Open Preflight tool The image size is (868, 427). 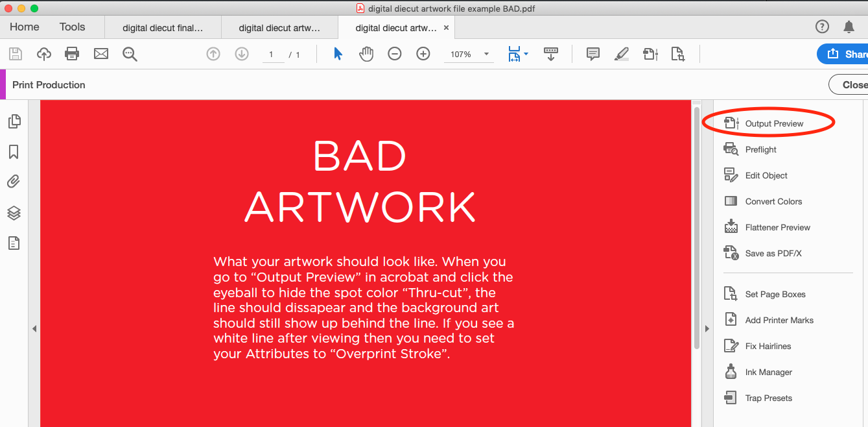751,149
